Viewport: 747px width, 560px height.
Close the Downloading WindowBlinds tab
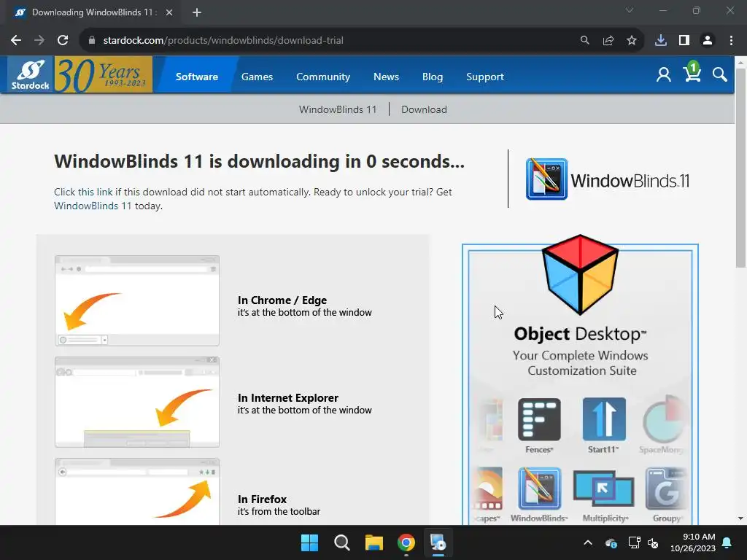[x=169, y=13]
